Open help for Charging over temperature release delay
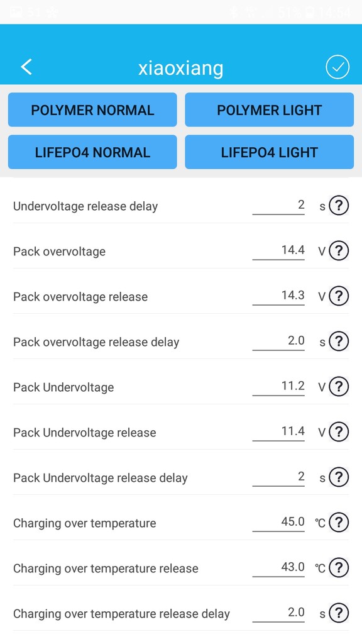This screenshot has height=644, width=362. (x=339, y=613)
